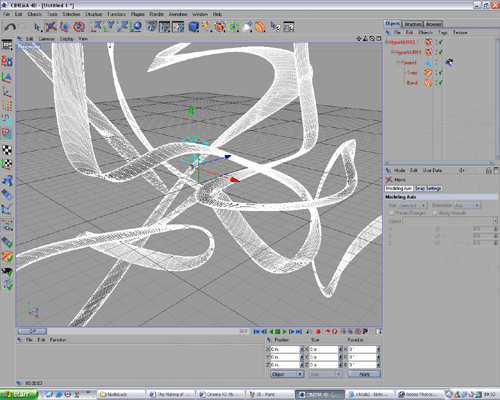Toggle green checkmark of Bend deformer
The image size is (500, 400).
441,82
